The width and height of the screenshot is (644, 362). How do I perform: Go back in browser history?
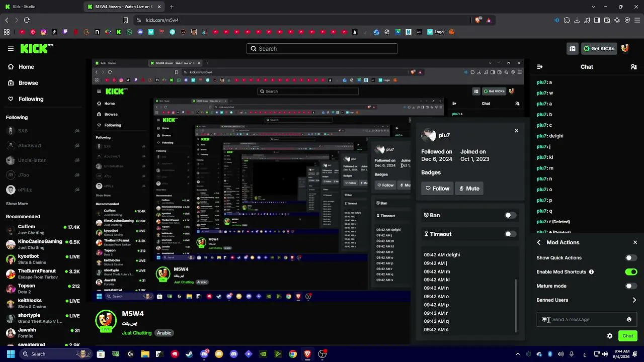7,20
